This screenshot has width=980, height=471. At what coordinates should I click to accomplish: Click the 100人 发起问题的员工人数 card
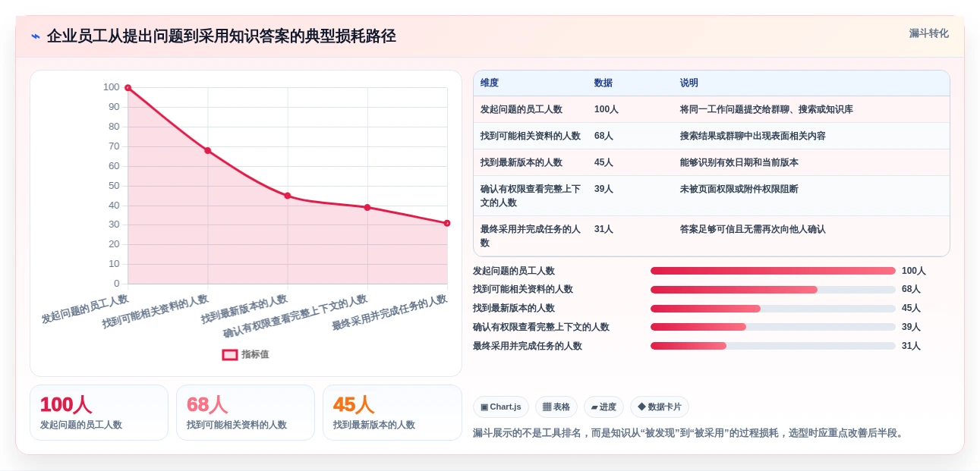pyautogui.click(x=99, y=413)
